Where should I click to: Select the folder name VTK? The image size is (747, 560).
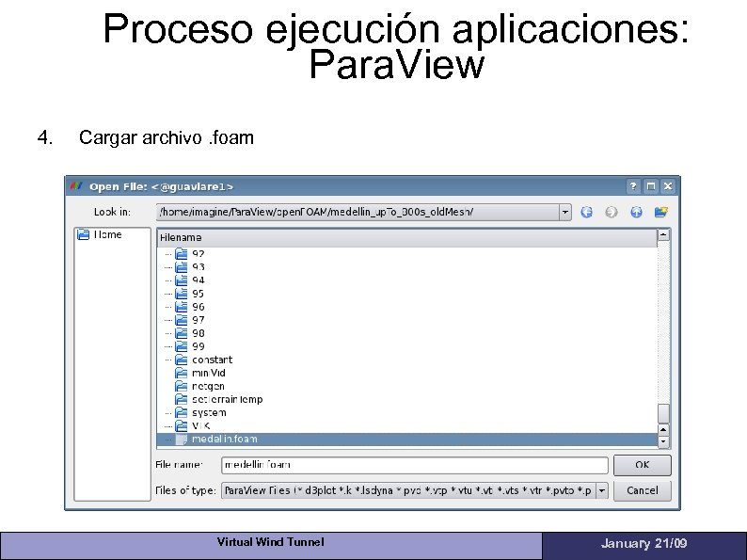pos(200,426)
